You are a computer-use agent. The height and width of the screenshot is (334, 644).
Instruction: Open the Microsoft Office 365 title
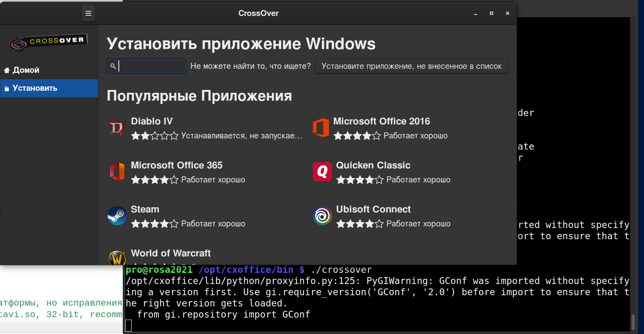(177, 165)
